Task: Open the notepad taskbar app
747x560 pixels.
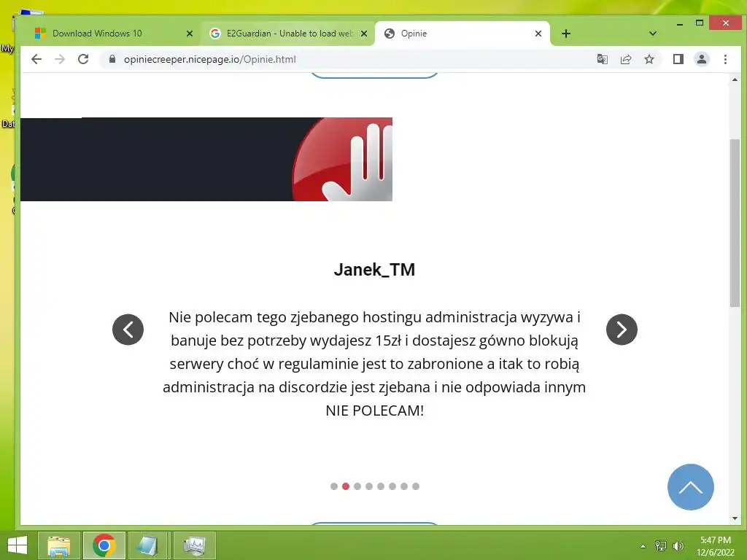Action: coord(147,545)
